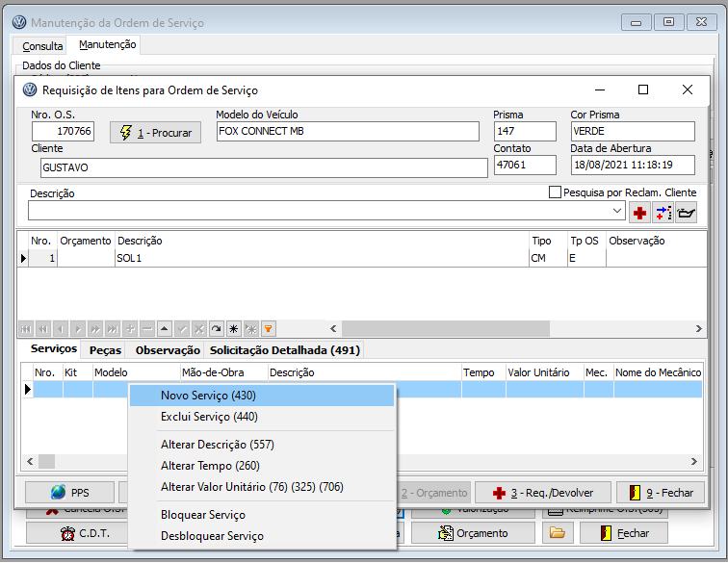
Task: Click the Data de Abertura field
Action: tap(633, 165)
